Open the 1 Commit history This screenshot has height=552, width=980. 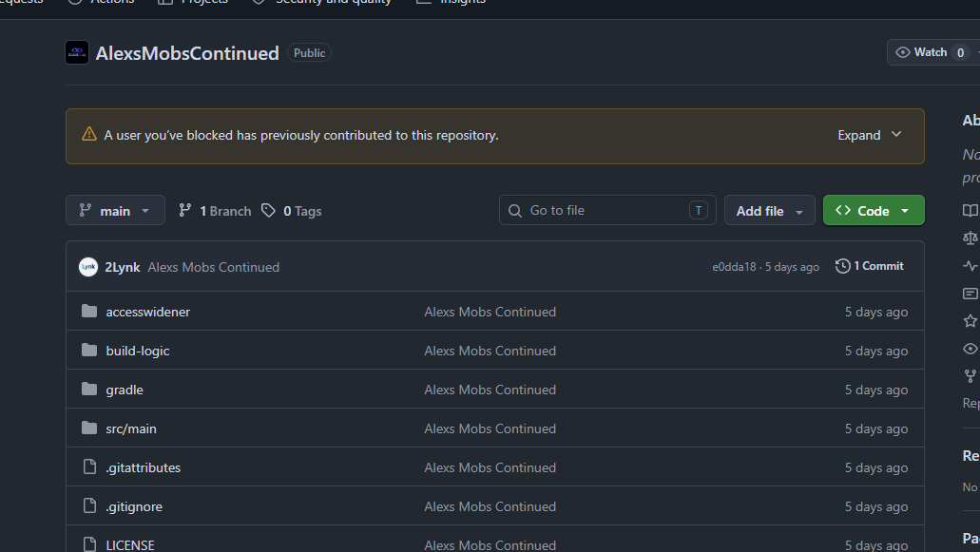click(x=870, y=266)
